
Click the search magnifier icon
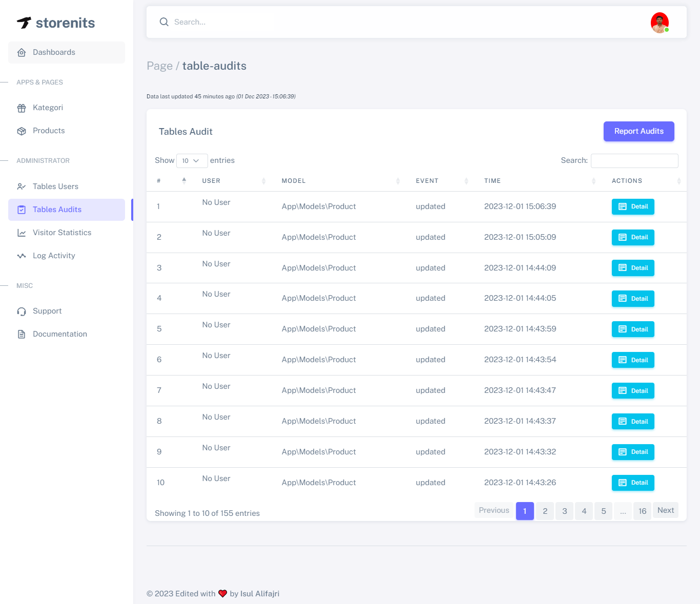(164, 22)
